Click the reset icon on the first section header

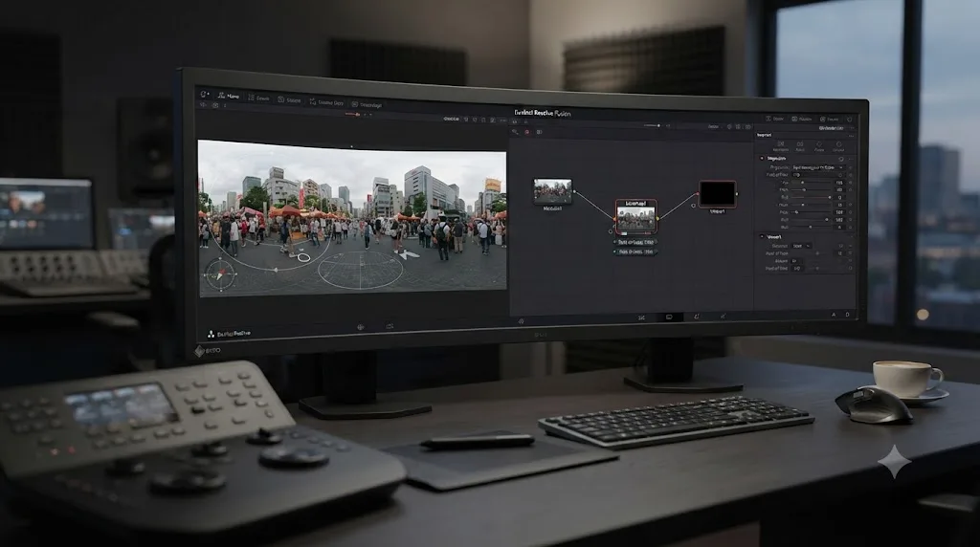[841, 160]
